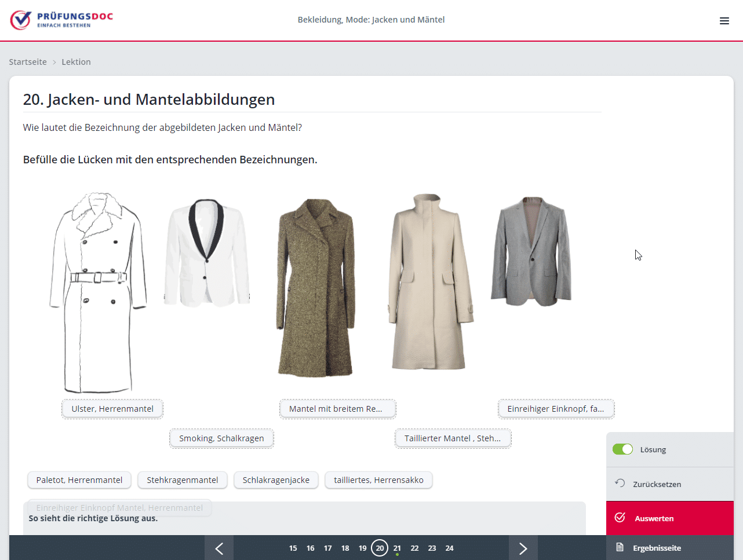743x560 pixels.
Task: Click the Ulster, Herrenmantel drop field
Action: 112,409
